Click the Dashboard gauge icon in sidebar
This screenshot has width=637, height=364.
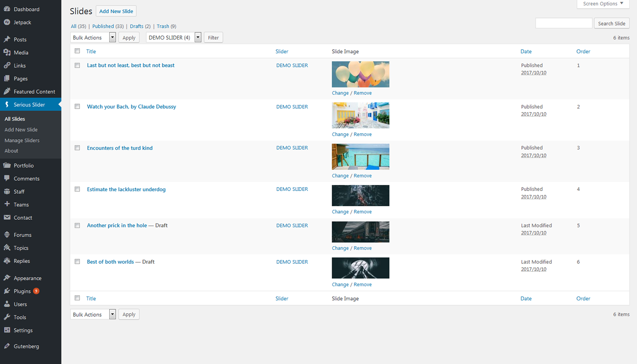7,9
